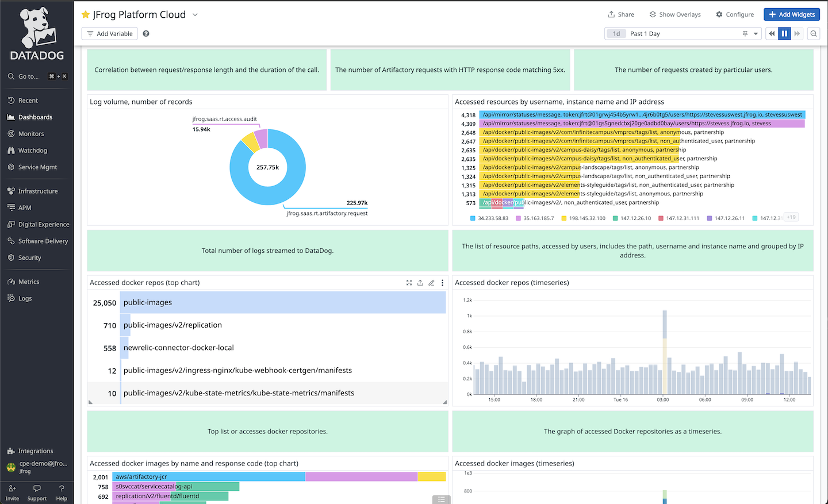Pause the dashboard auto-refresh

point(784,33)
